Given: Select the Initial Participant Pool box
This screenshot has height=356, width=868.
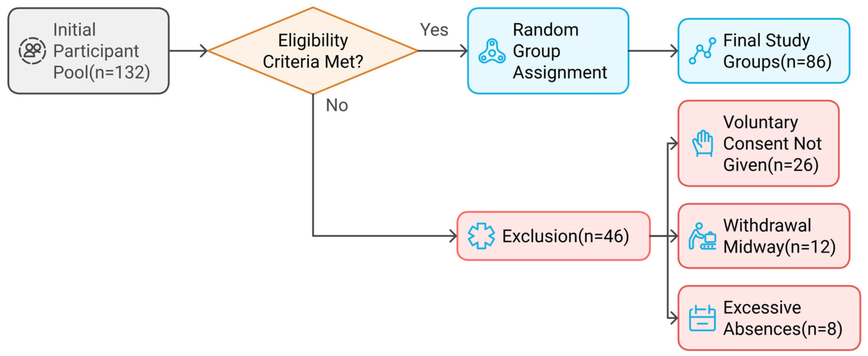Looking at the screenshot, I should (x=88, y=51).
